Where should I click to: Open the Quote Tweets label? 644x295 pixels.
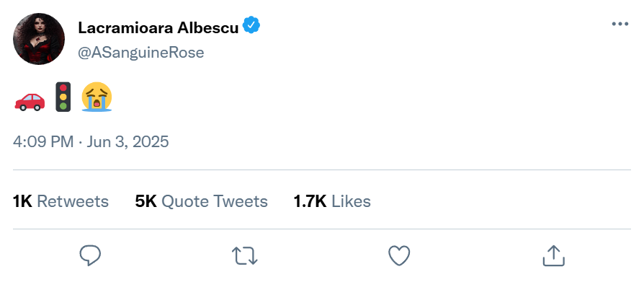[214, 201]
